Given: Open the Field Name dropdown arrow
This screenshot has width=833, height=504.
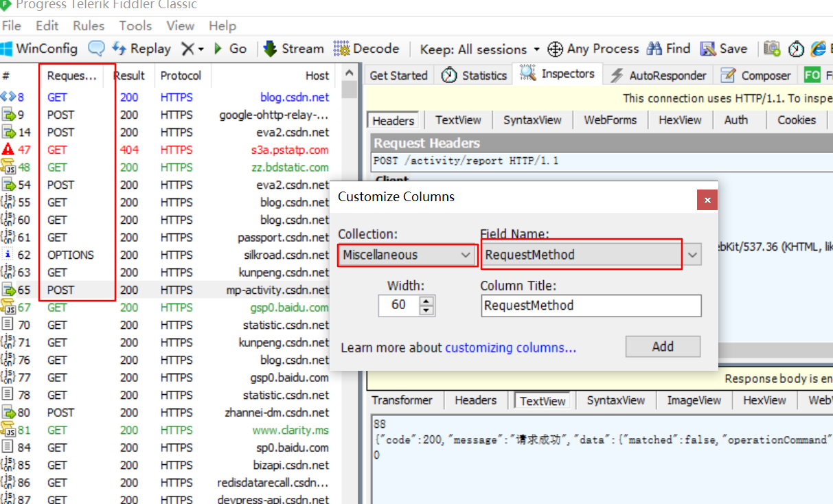Looking at the screenshot, I should 693,255.
